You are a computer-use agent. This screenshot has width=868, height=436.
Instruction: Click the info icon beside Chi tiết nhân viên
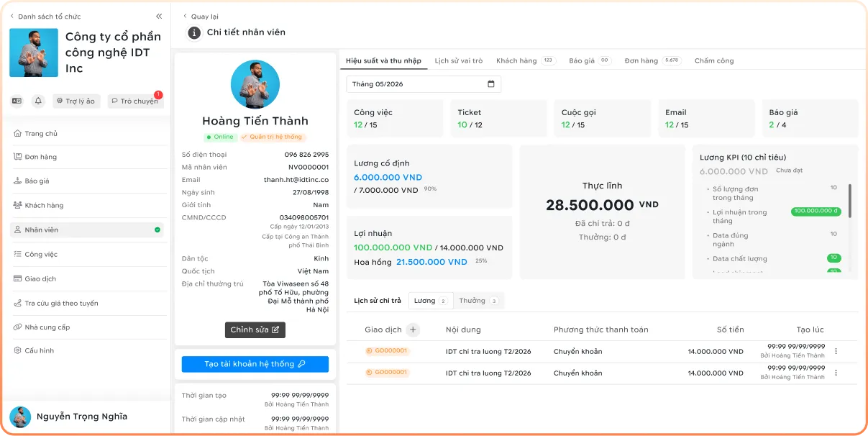click(194, 32)
